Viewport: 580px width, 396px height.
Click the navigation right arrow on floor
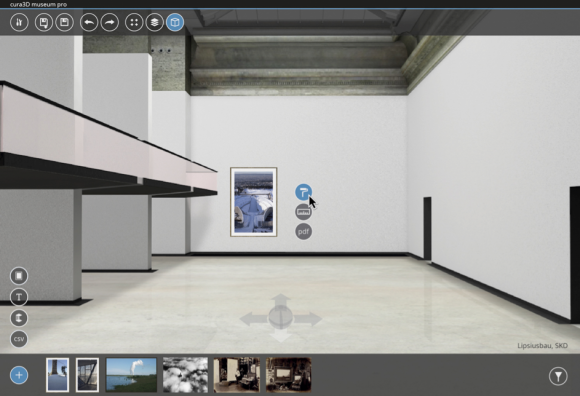(308, 319)
